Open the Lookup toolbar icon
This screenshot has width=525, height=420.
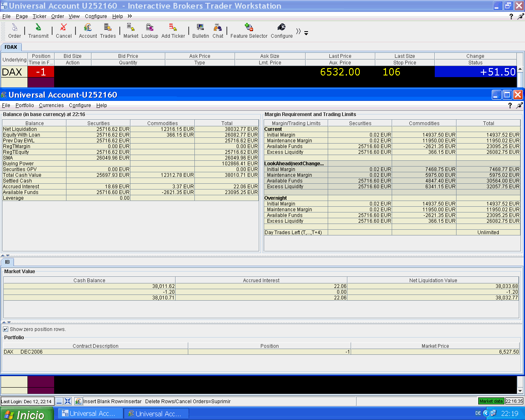click(150, 31)
